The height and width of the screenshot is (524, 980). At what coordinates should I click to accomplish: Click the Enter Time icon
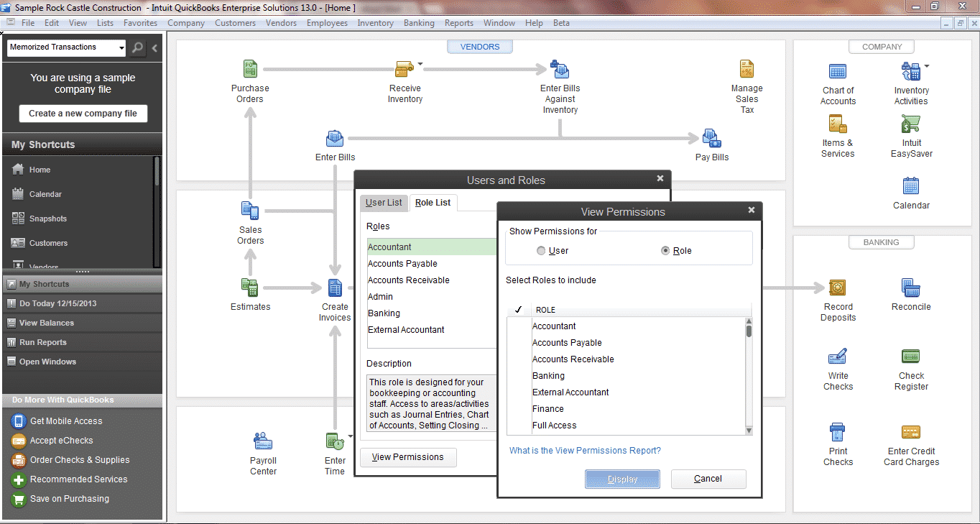pos(334,441)
